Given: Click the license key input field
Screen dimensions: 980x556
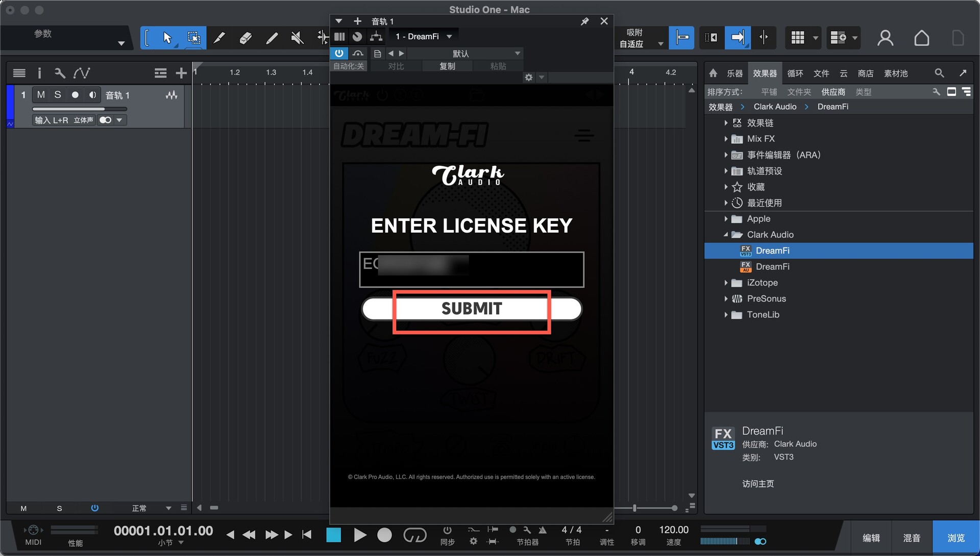Looking at the screenshot, I should tap(472, 269).
